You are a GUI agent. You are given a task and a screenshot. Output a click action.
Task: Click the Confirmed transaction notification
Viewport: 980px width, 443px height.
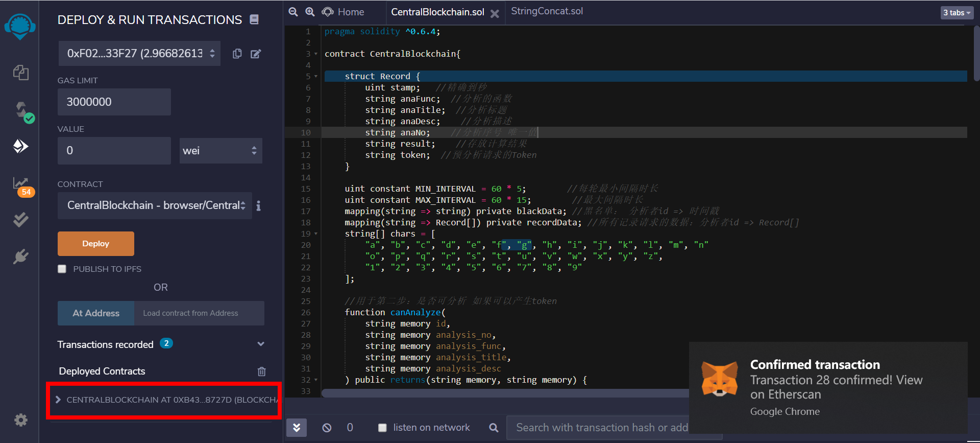pos(828,388)
